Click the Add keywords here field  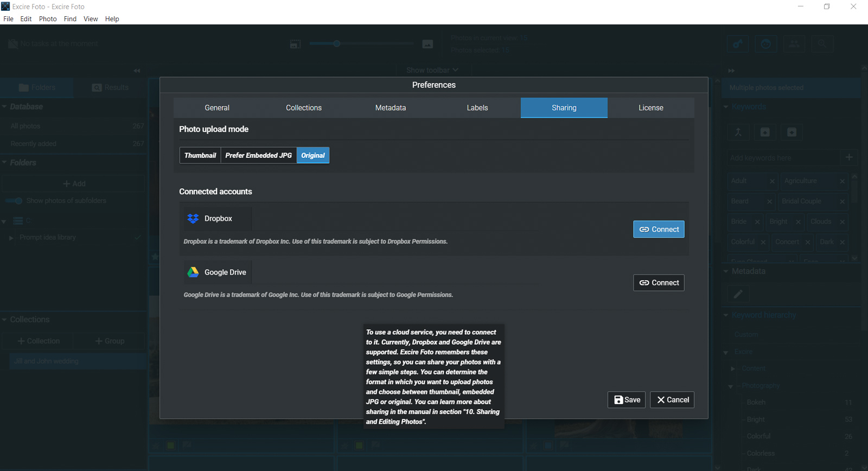(782, 158)
